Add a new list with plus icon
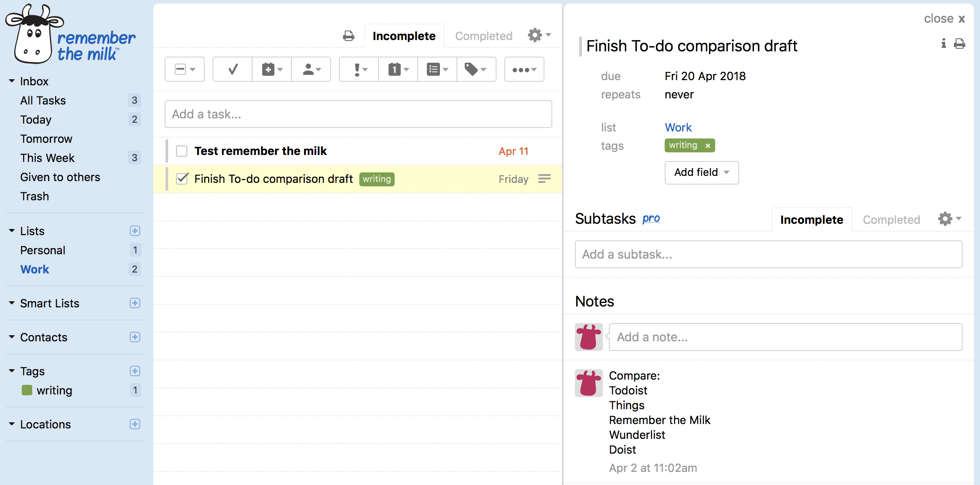The image size is (980, 485). [135, 231]
